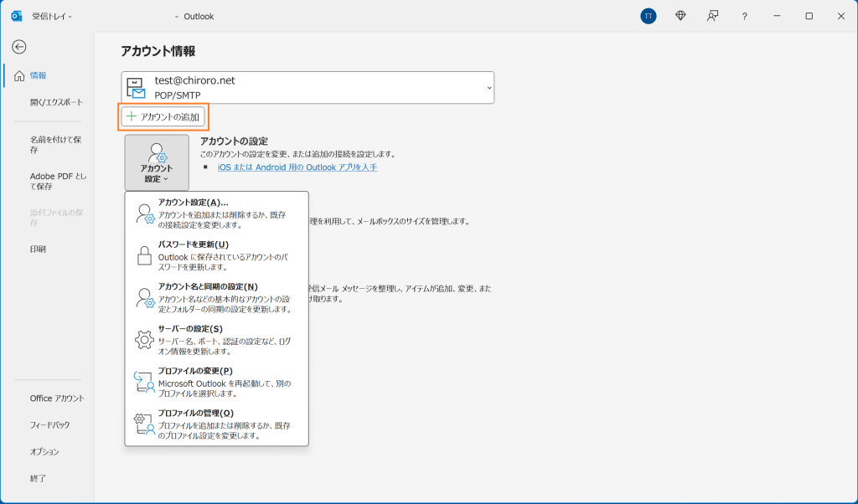Image resolution: width=858 pixels, height=504 pixels.
Task: Expand the test@chiroro.net account dropdown
Action: [489, 88]
